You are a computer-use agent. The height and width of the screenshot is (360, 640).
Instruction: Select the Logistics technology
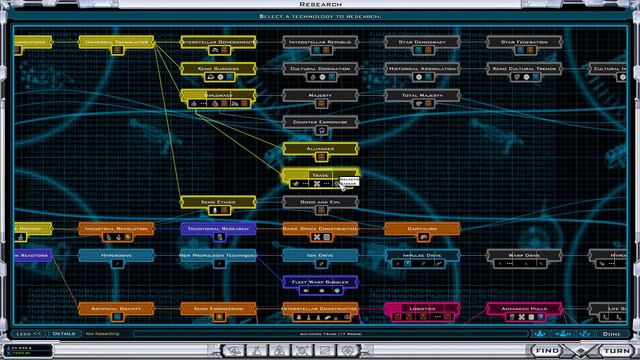(422, 309)
